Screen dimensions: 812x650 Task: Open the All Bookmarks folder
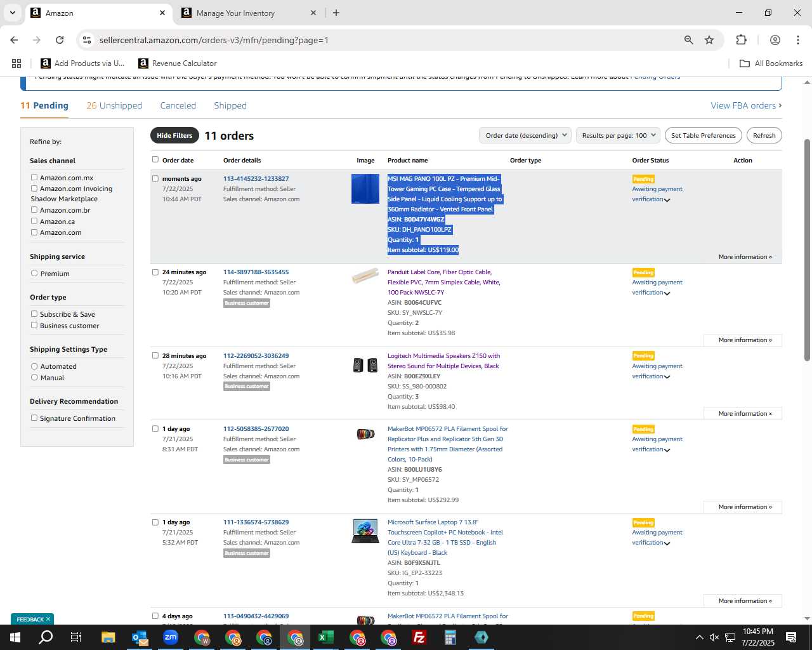tap(771, 63)
